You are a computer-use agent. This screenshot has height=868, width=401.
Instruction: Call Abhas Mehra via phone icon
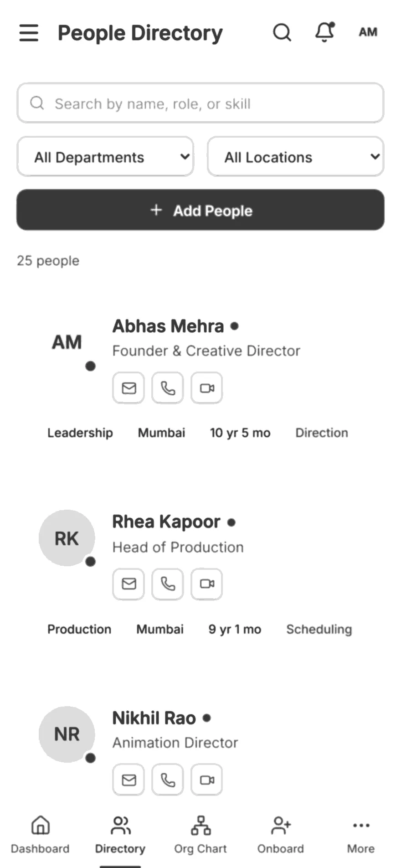(x=168, y=388)
